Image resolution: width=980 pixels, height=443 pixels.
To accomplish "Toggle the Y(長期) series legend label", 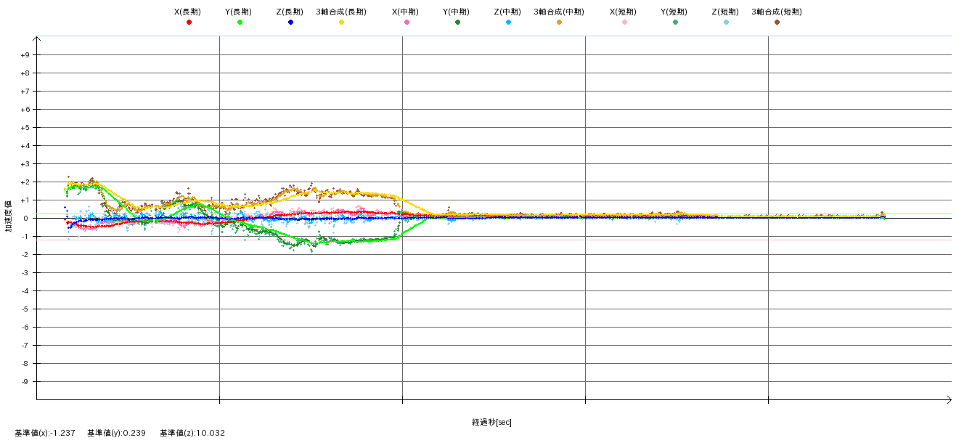I will tap(239, 12).
